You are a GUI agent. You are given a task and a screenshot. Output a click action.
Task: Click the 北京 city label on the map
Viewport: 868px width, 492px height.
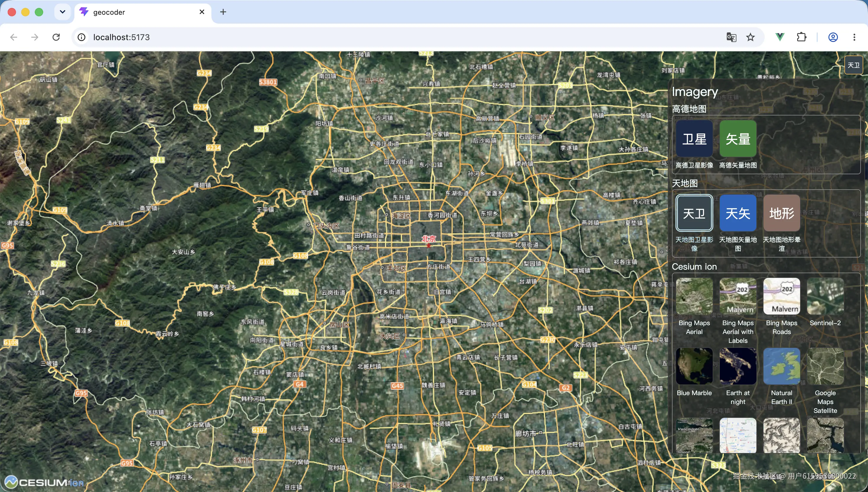(429, 239)
